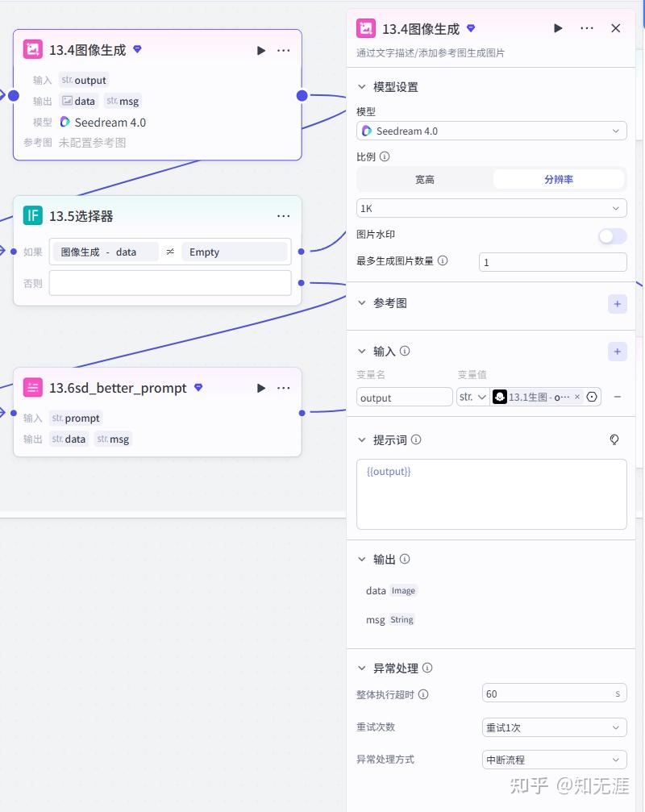Image resolution: width=645 pixels, height=812 pixels.
Task: Add a new input variable with plus button
Action: point(617,352)
